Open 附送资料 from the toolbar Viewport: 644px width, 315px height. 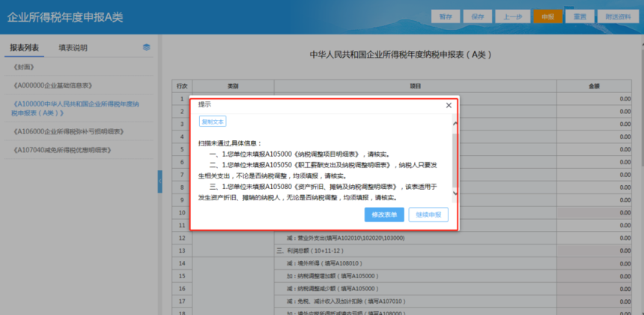point(619,16)
